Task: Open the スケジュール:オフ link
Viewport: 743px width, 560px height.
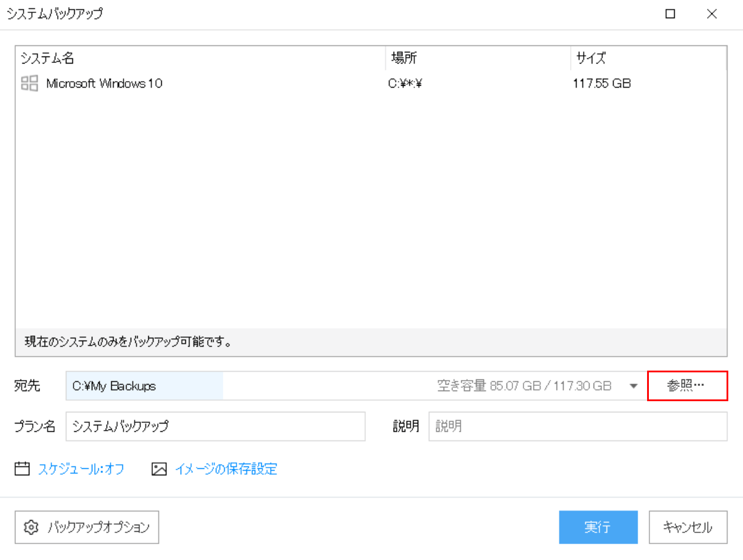Action: click(x=81, y=469)
